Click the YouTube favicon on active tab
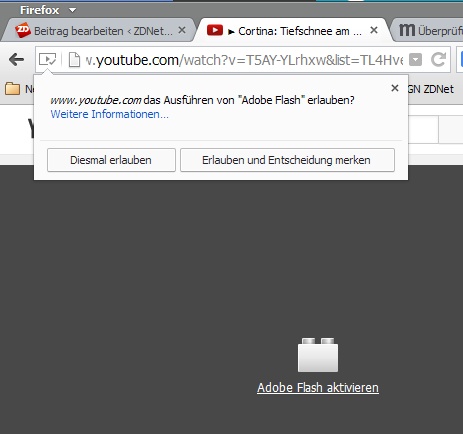The image size is (463, 434). tap(215, 30)
